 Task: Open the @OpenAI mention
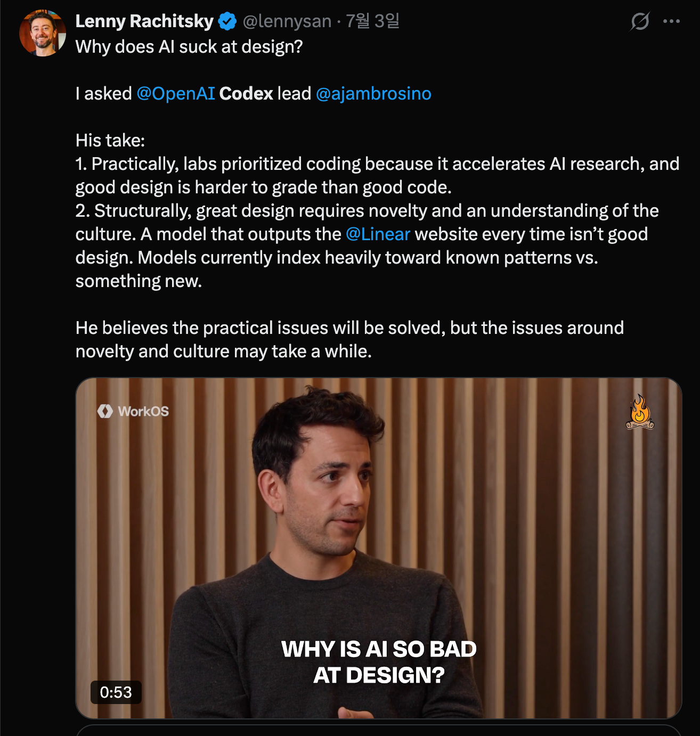pos(176,94)
